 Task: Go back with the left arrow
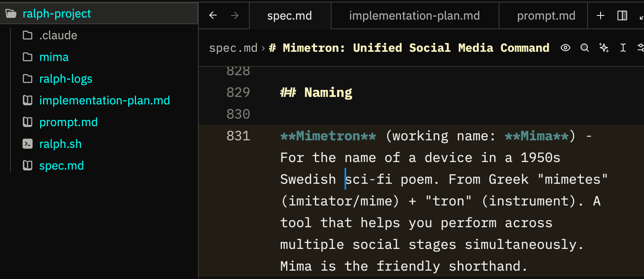[x=213, y=16]
